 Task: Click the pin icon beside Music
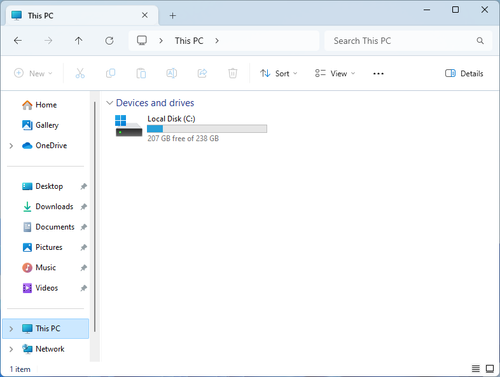pos(84,268)
